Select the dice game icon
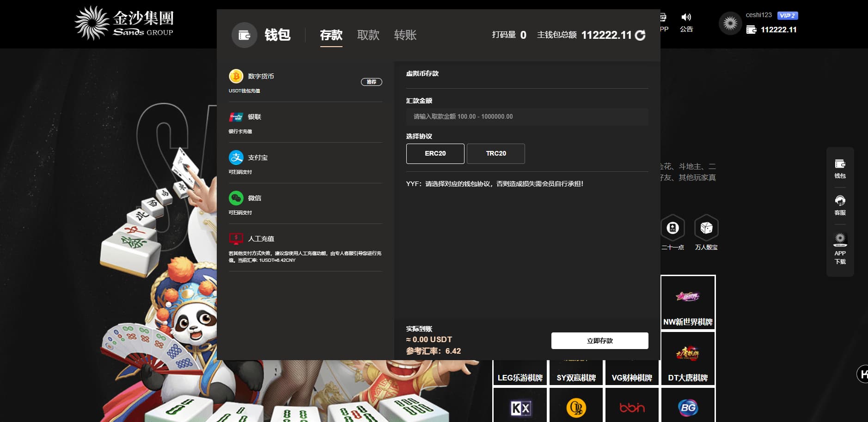 click(x=706, y=228)
